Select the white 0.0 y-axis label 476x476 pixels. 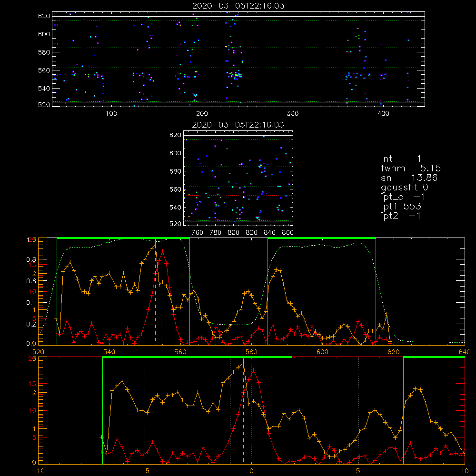point(31,344)
